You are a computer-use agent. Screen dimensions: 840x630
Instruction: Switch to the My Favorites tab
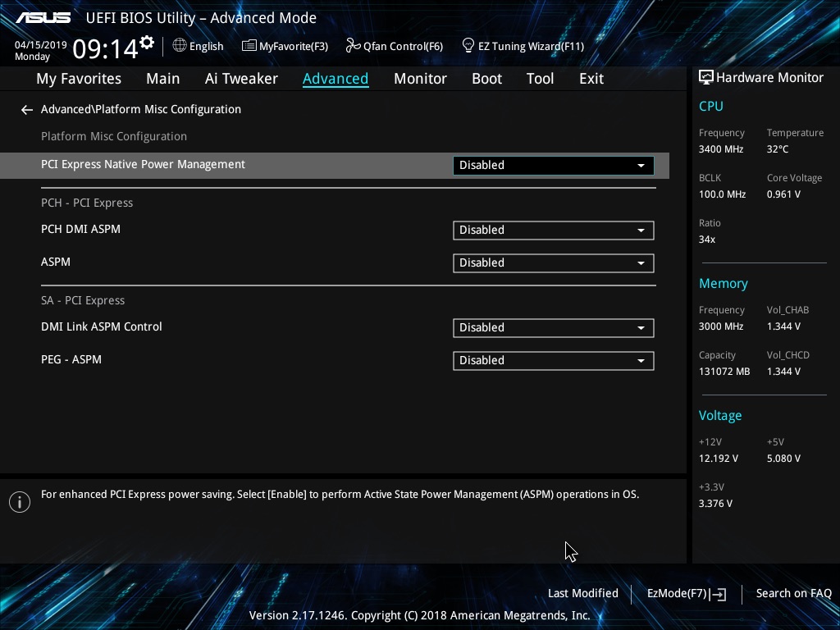[79, 79]
